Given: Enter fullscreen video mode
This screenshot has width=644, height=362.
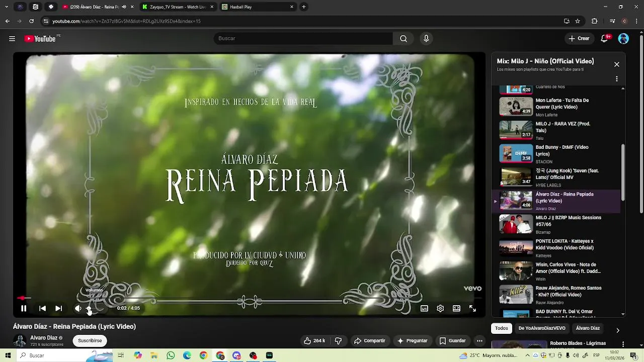Looking at the screenshot, I should tap(472, 308).
